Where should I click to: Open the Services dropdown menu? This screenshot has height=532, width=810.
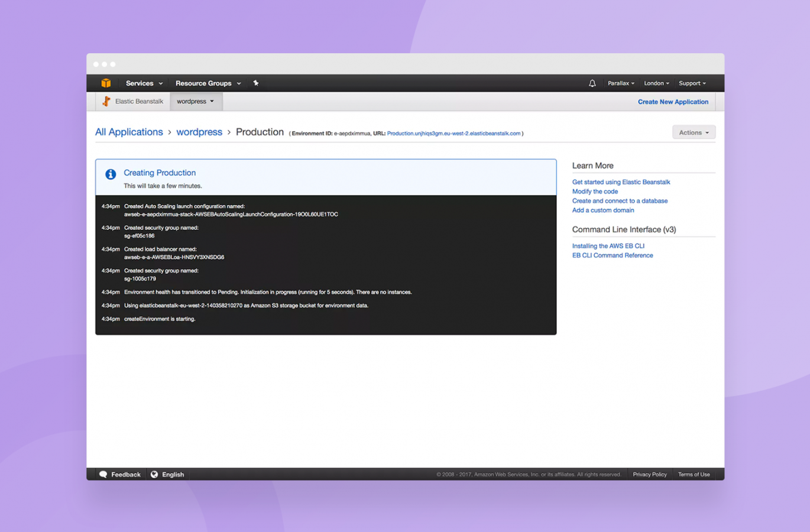144,83
